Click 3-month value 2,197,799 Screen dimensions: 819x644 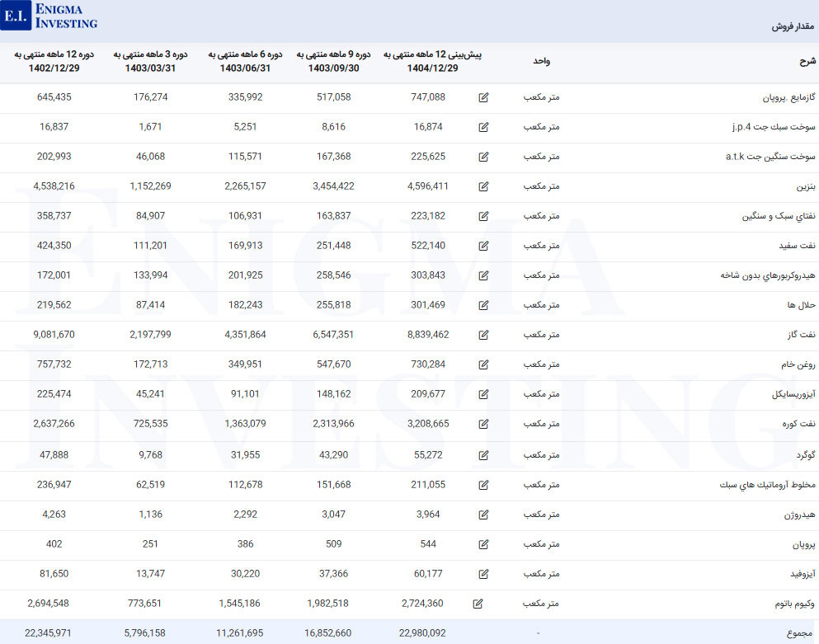(150, 334)
